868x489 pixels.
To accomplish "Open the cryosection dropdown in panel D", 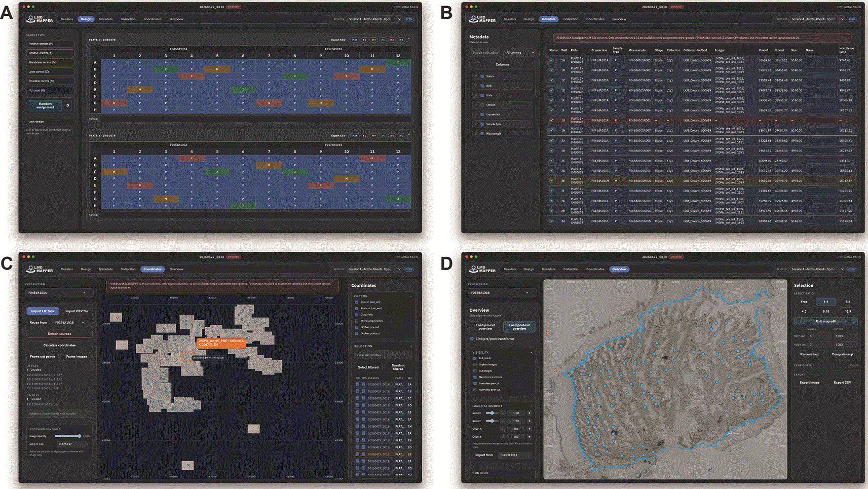I will 502,293.
